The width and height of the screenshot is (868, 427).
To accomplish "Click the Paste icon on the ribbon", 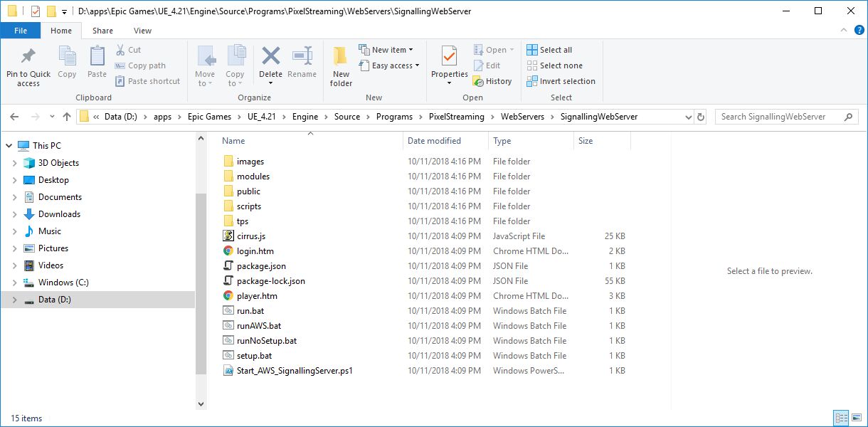I will [97, 66].
